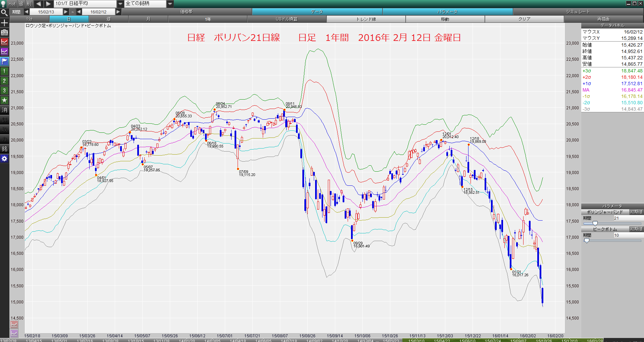Image resolution: width=644 pixels, height=342 pixels.
Task: Click the MA value 16,845.47
Action: point(632,90)
